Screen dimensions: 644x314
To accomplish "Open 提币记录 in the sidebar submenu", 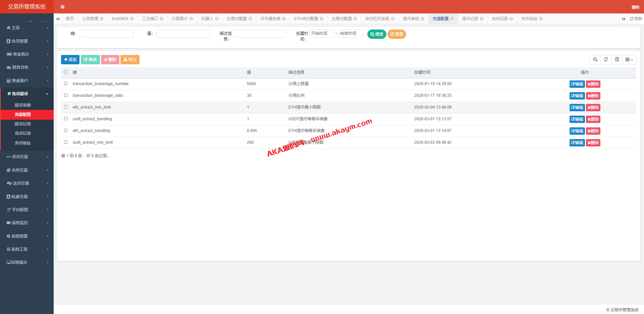I will pyautogui.click(x=23, y=124).
